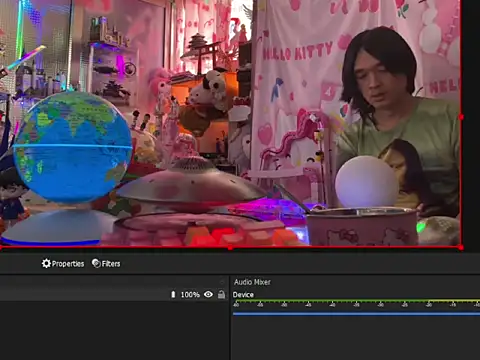Click the empty Audio Mixer area below the slider
Screen dimensions: 480x360
(356, 338)
